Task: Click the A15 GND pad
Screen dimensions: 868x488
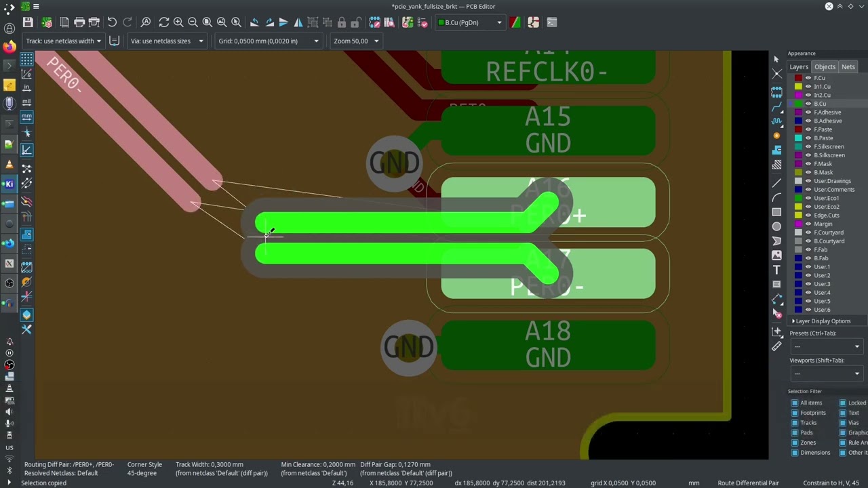Action: (x=548, y=130)
